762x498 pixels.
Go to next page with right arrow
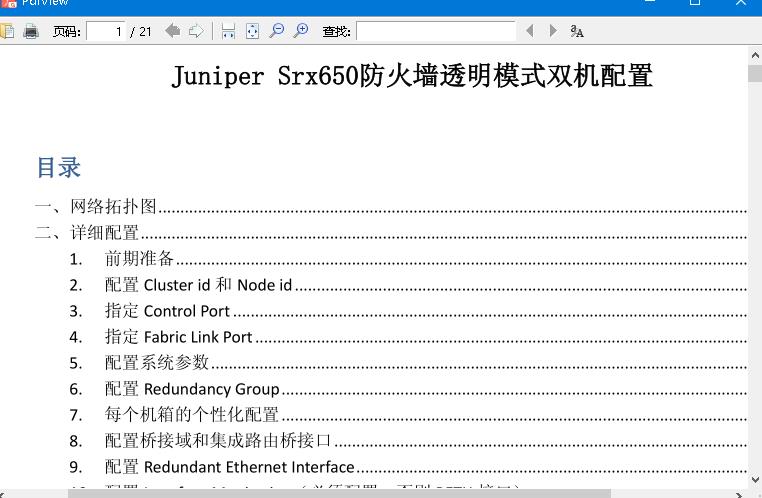196,31
